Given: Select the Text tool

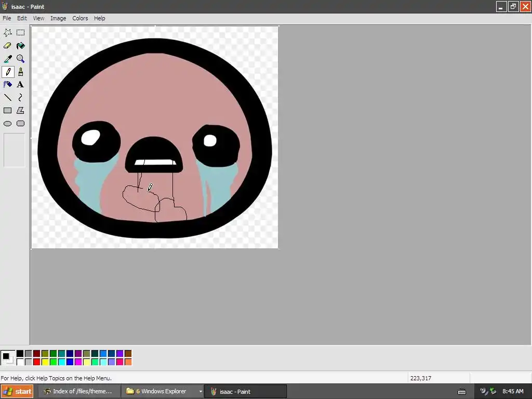Looking at the screenshot, I should point(21,85).
